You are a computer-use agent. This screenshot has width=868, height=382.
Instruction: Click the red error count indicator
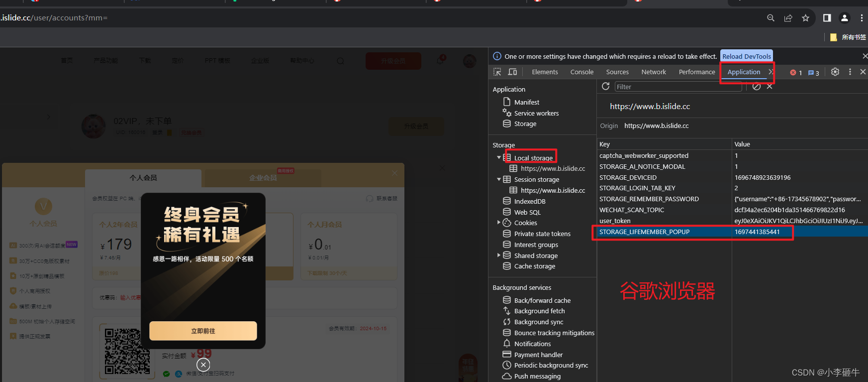pyautogui.click(x=796, y=73)
